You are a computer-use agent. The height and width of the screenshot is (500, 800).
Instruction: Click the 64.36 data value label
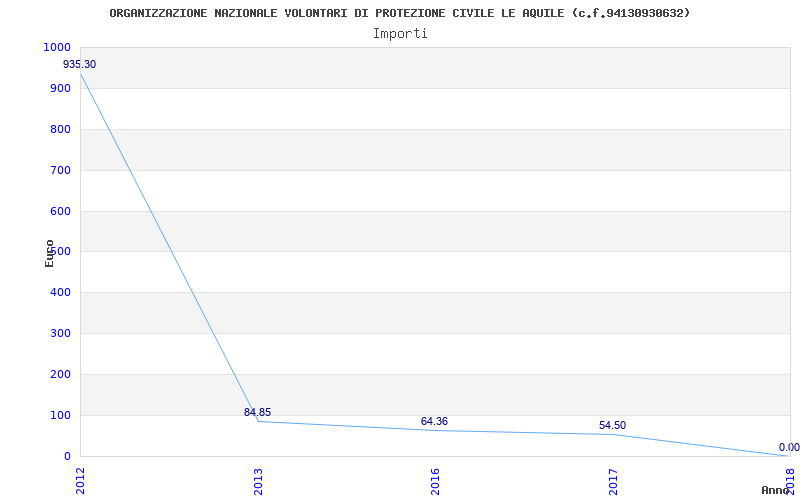pyautogui.click(x=434, y=421)
